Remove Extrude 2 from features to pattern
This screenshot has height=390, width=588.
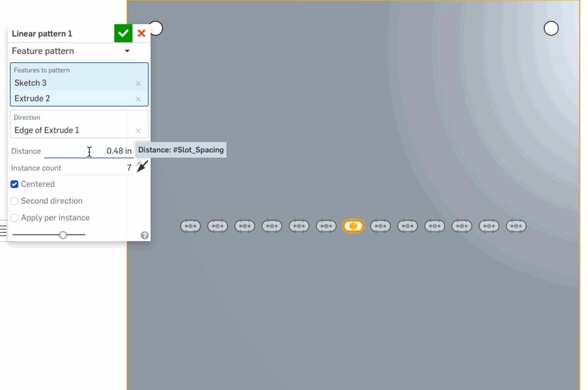pos(138,99)
